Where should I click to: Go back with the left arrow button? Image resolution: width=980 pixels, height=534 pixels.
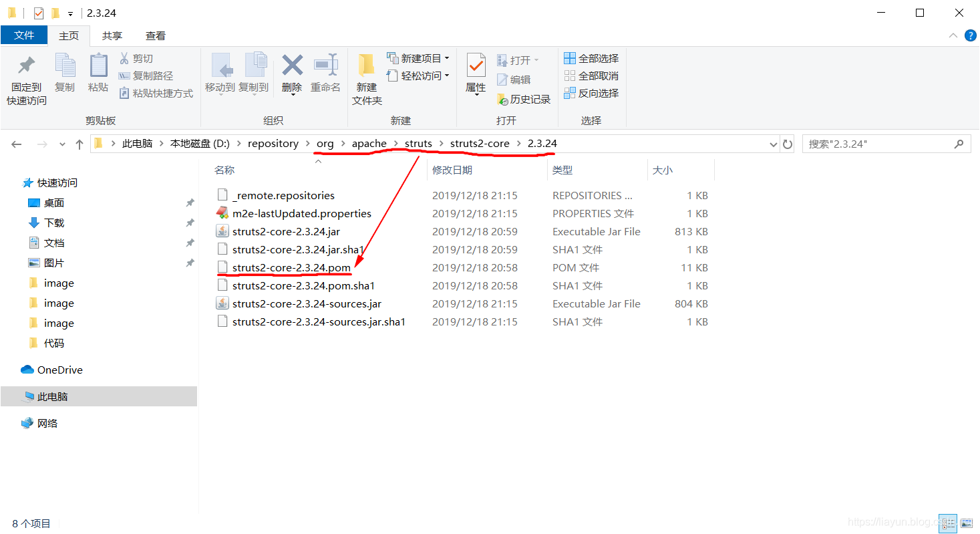coord(17,144)
